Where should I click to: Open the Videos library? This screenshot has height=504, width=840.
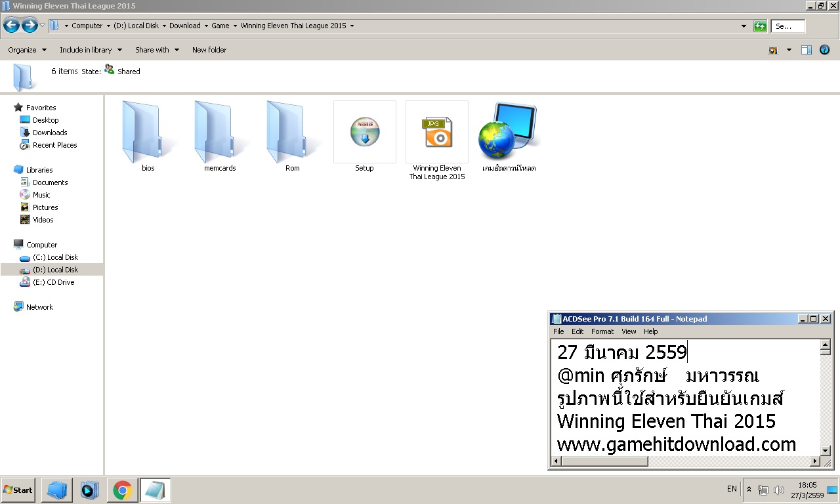point(43,220)
